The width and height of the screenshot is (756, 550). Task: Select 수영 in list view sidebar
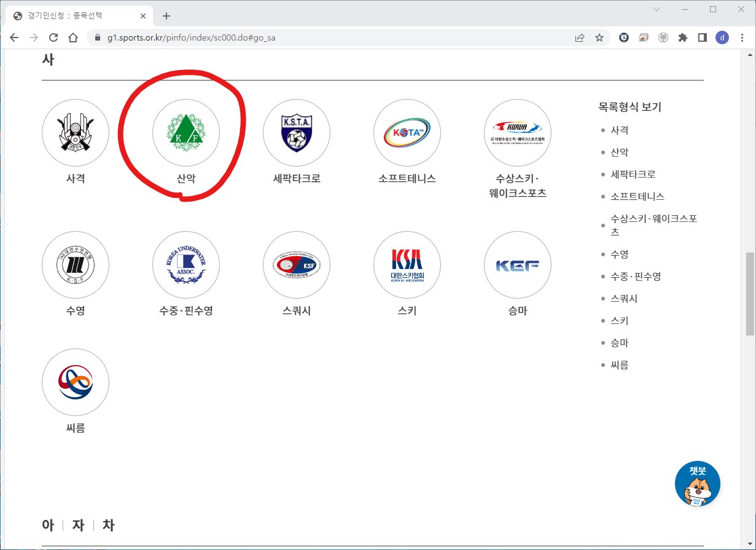coord(619,254)
